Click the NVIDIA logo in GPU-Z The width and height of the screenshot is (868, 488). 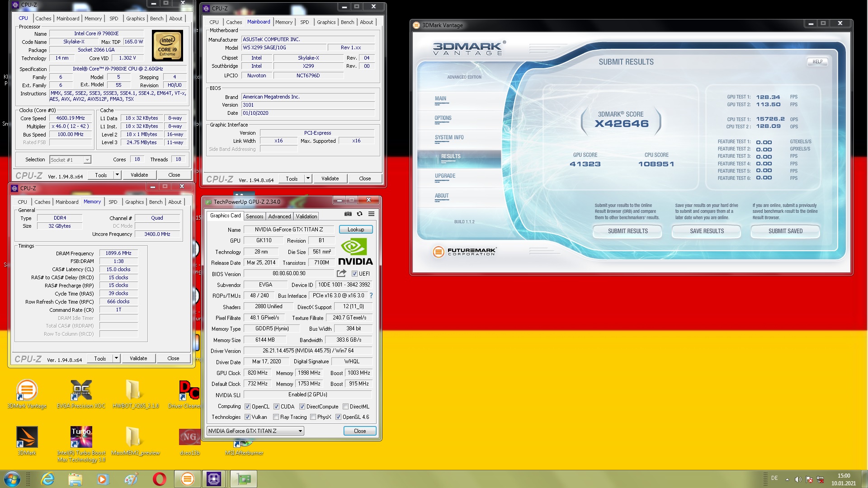355,252
